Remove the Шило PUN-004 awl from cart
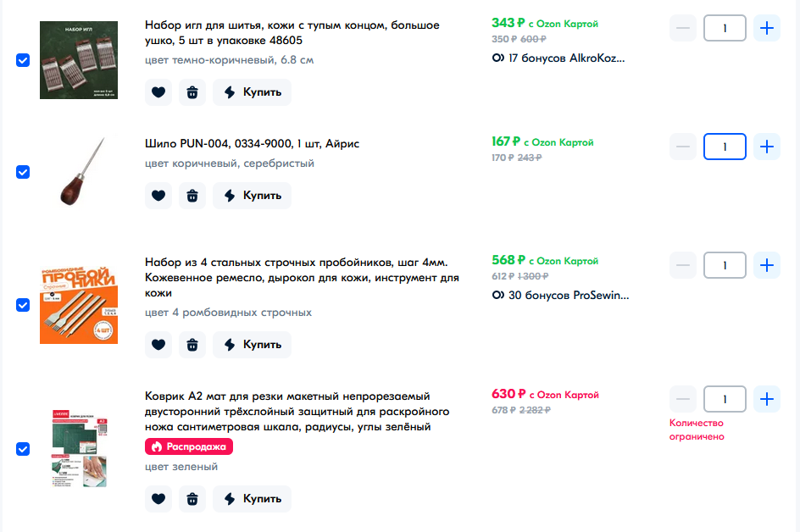 click(x=192, y=196)
